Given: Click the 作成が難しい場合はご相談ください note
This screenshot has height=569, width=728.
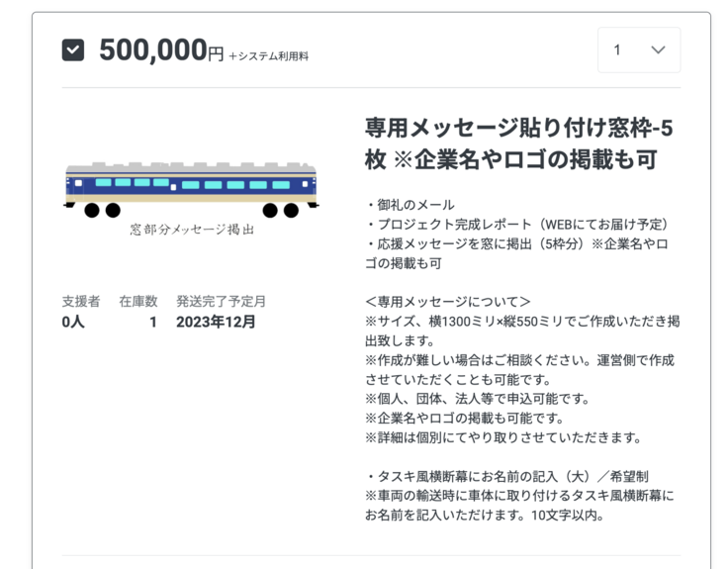Looking at the screenshot, I should [x=520, y=360].
